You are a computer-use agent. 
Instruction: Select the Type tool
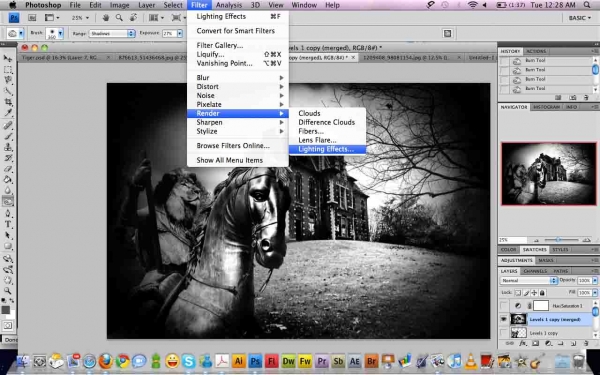pyautogui.click(x=8, y=224)
